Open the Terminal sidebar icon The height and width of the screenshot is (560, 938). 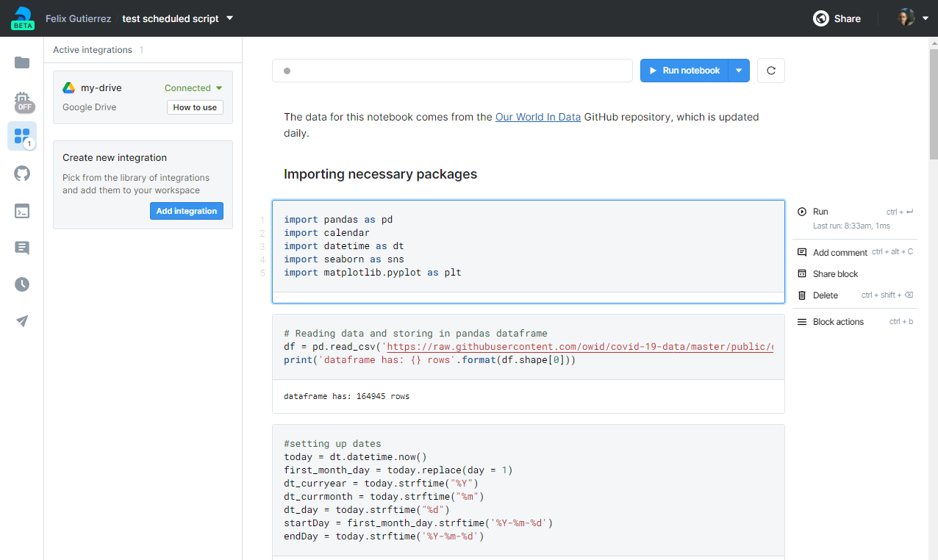coord(22,211)
